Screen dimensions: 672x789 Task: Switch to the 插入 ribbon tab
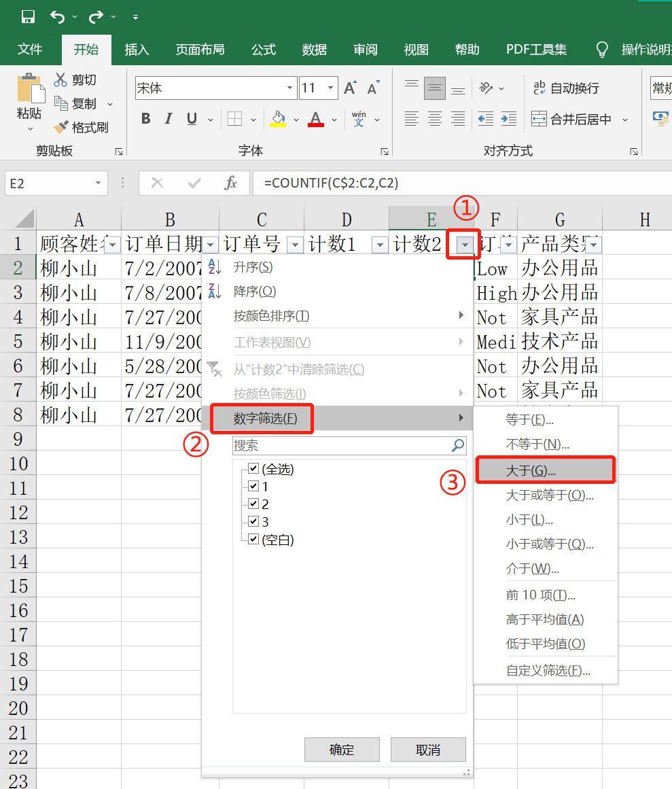(x=137, y=50)
